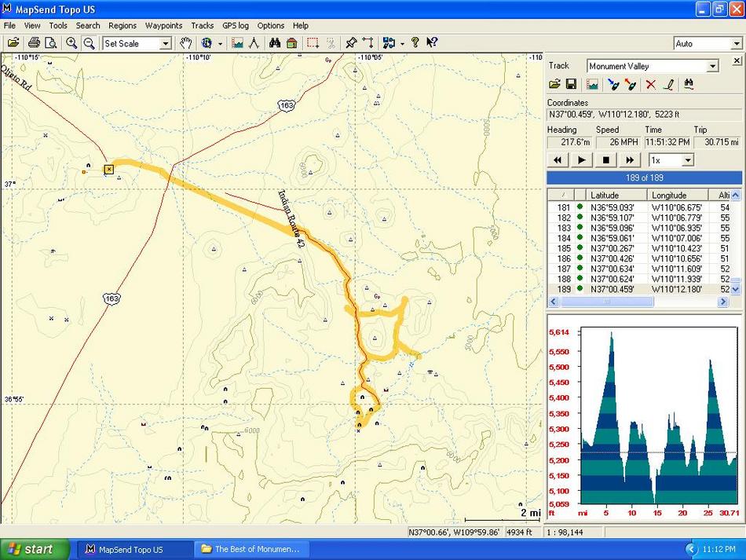The image size is (746, 560).
Task: Click the red-arrow GPS transfer icon
Action: point(631,84)
